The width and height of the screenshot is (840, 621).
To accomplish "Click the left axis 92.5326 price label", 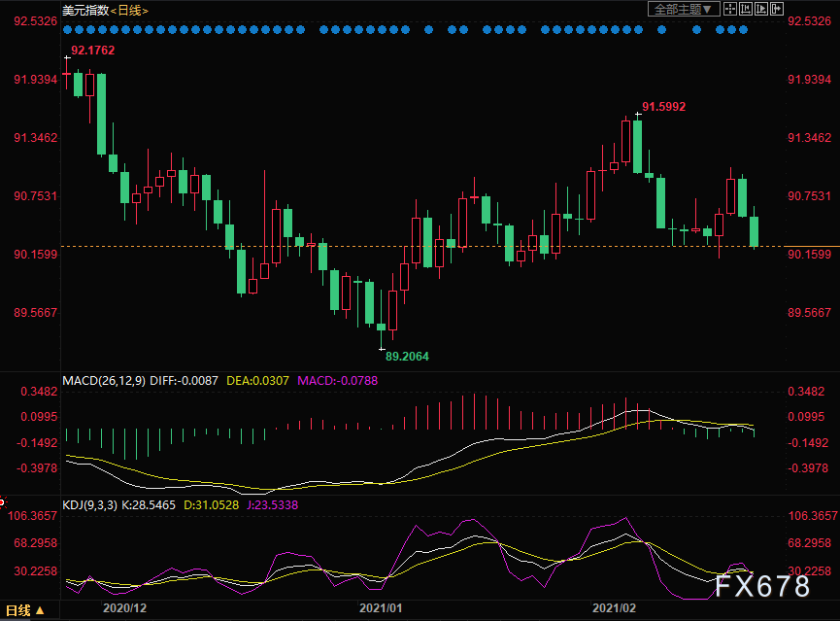I will click(x=35, y=21).
